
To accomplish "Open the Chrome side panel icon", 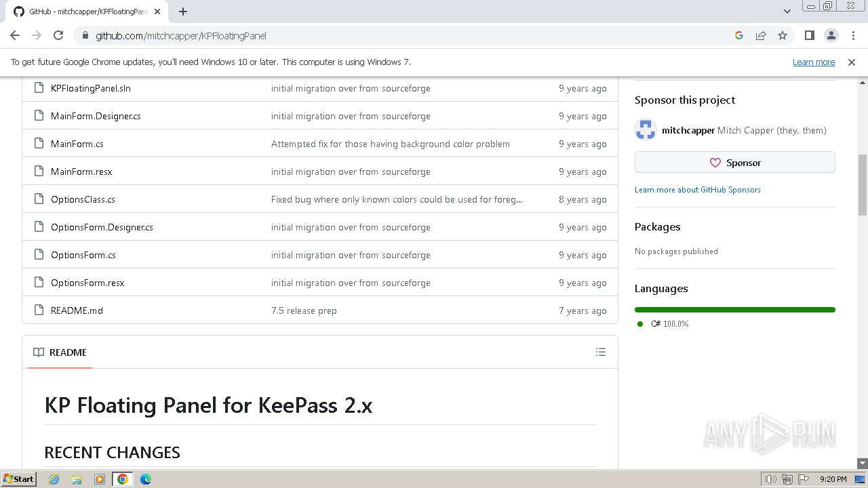I will point(809,35).
